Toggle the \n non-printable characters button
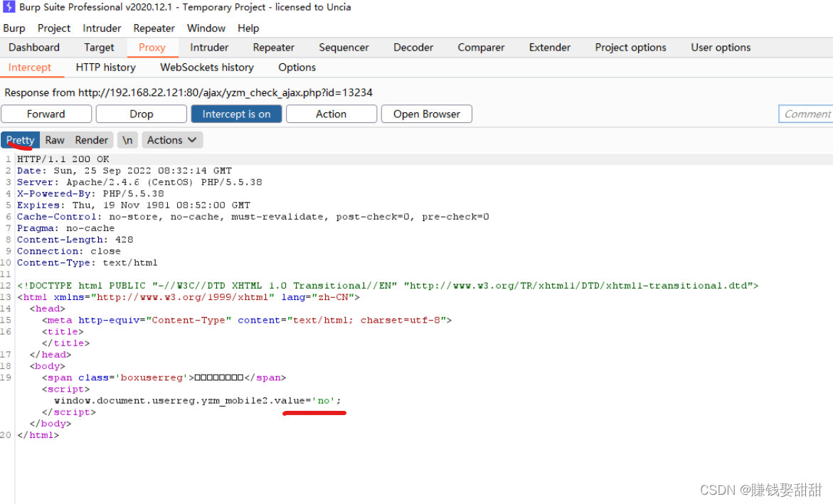This screenshot has width=833, height=504. (127, 140)
